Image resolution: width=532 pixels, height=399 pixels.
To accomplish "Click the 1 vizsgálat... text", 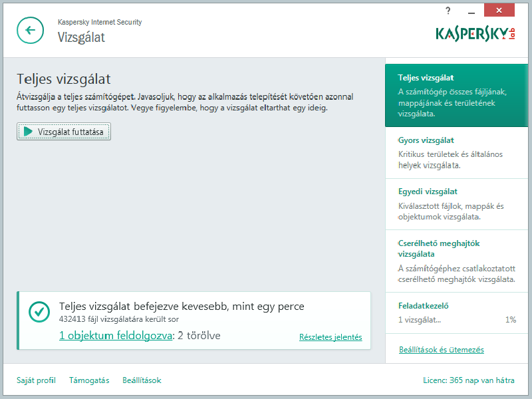I will click(420, 320).
